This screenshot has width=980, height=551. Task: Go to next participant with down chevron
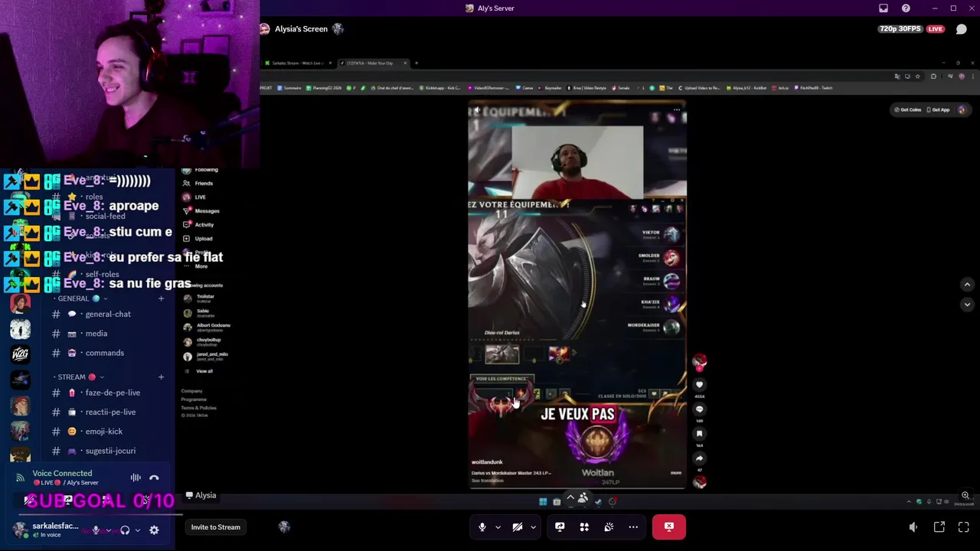tap(967, 305)
